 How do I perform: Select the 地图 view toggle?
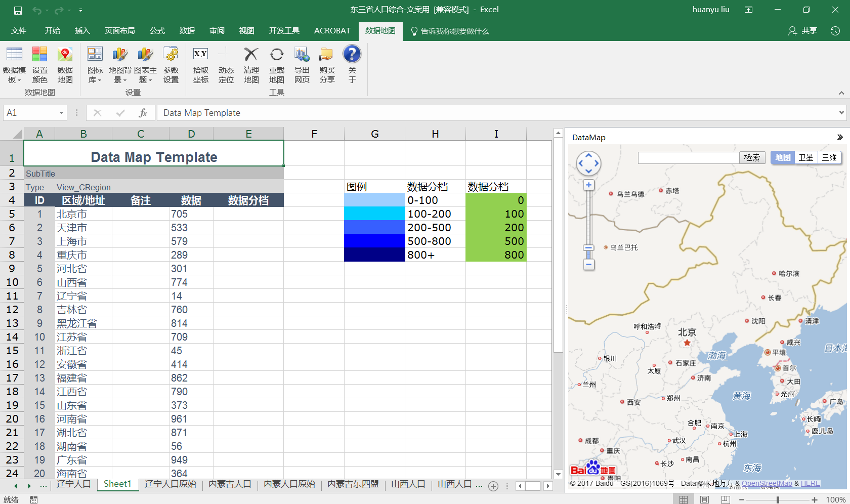tap(782, 157)
